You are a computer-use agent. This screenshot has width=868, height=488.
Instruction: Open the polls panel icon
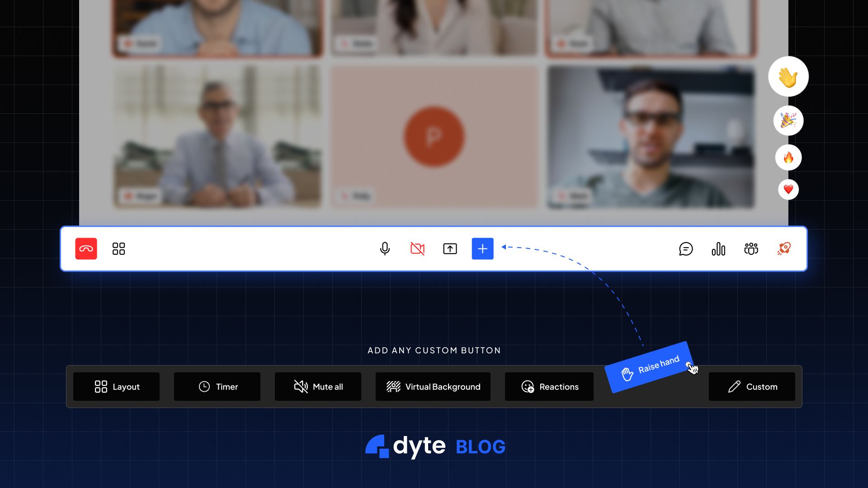click(x=719, y=249)
